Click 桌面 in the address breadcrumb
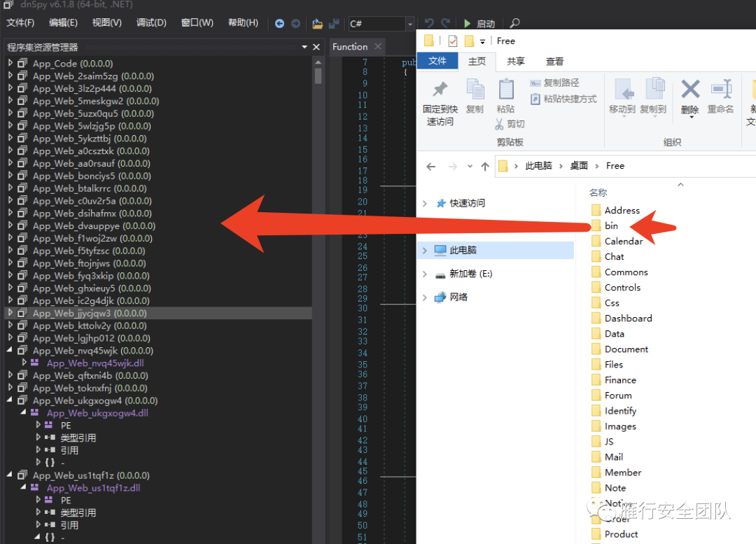This screenshot has width=756, height=544. click(x=578, y=166)
